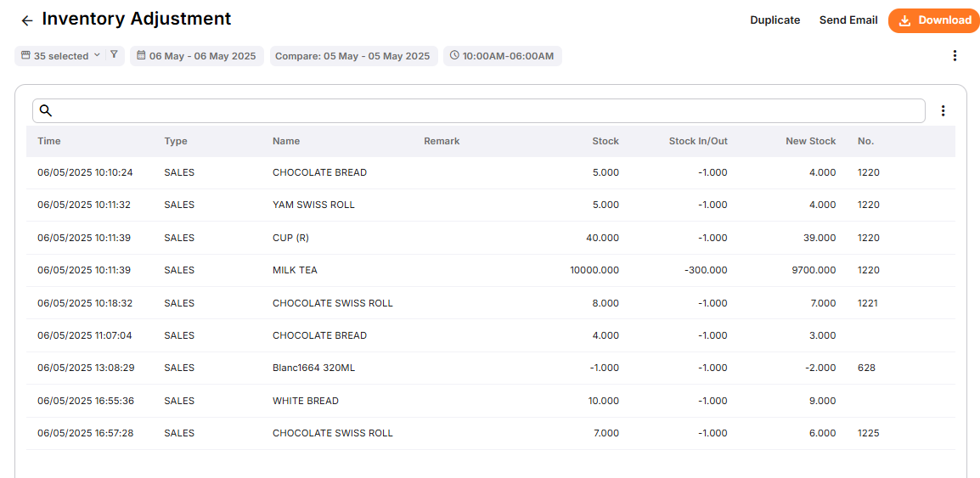This screenshot has height=478, width=980.
Task: Open the Compare date range selector
Action: pos(352,56)
